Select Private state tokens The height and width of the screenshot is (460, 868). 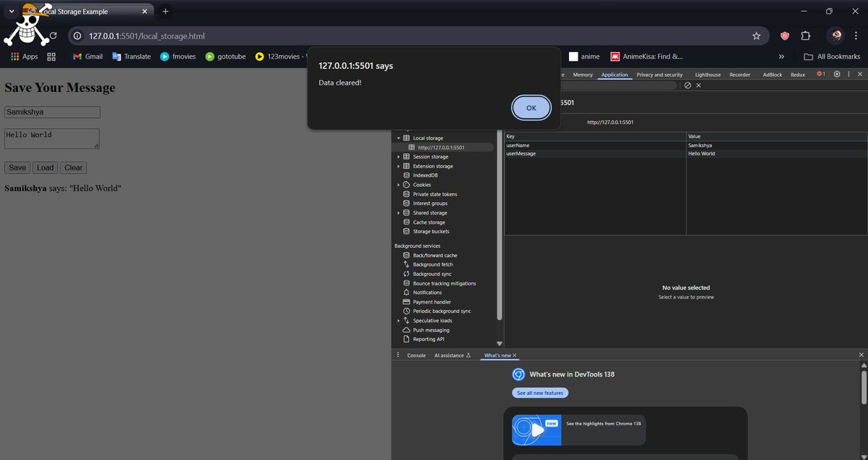pyautogui.click(x=434, y=194)
